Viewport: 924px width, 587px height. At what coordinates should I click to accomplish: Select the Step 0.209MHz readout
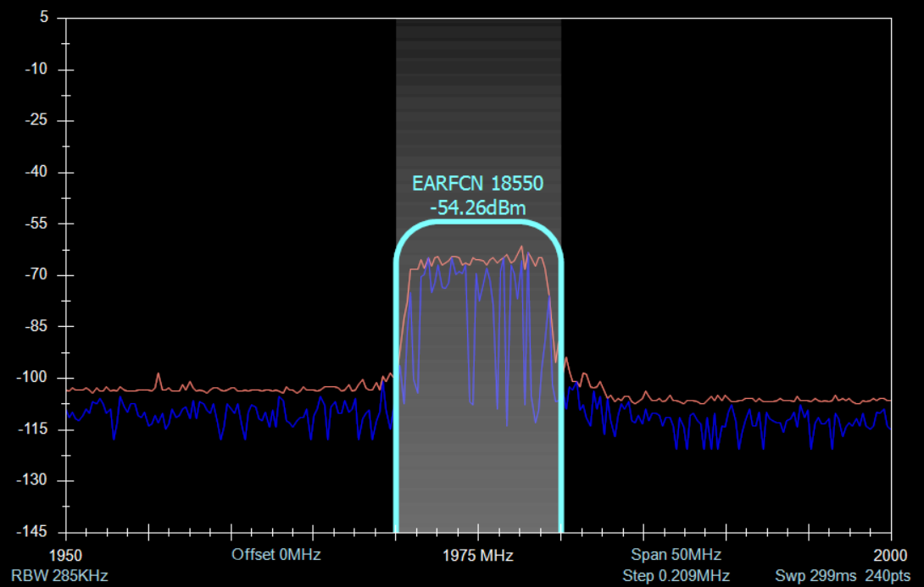tap(676, 576)
